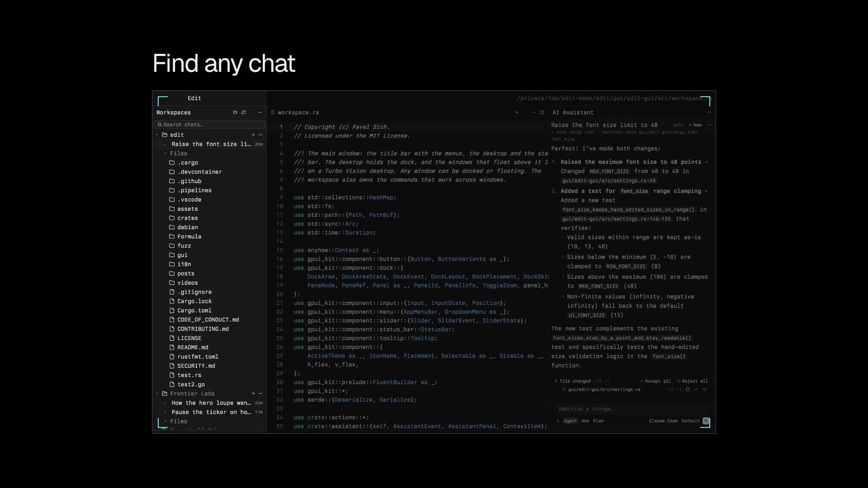Collapse the Frontier Labs workspace
This screenshot has height=488, width=868.
coord(157,394)
